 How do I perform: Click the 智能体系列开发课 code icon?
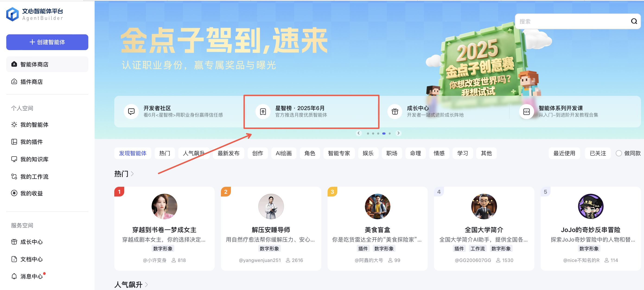(x=526, y=111)
